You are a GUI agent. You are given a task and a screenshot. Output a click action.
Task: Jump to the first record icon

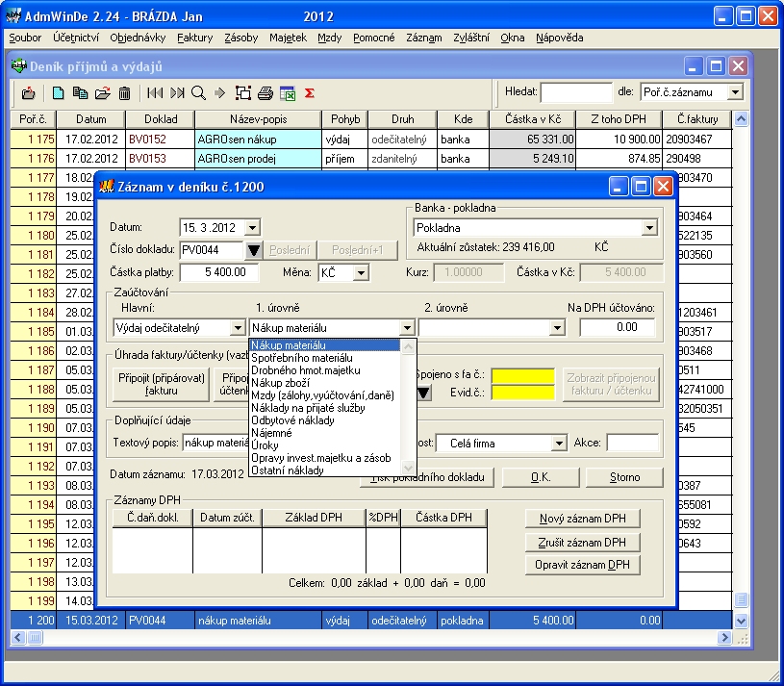155,93
